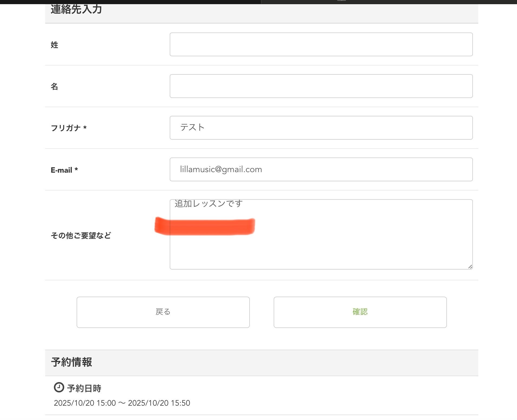517x420 pixels.
Task: Click the 追加レッスンです text in the textarea
Action: (x=208, y=204)
